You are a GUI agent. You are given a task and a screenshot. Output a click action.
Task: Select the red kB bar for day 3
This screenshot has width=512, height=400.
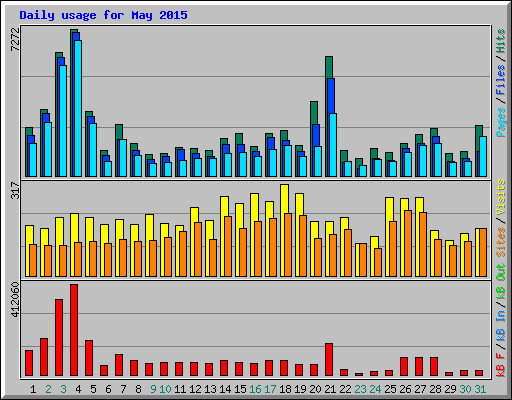pyautogui.click(x=59, y=338)
